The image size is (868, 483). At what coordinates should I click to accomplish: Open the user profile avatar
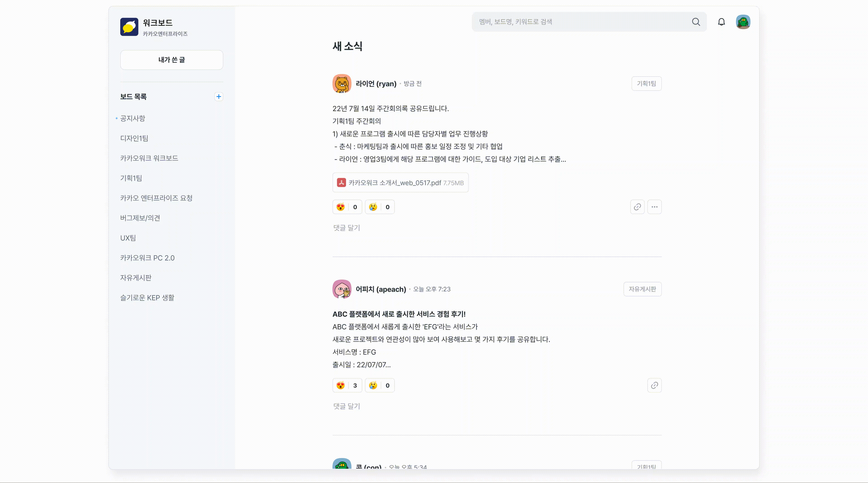click(743, 22)
